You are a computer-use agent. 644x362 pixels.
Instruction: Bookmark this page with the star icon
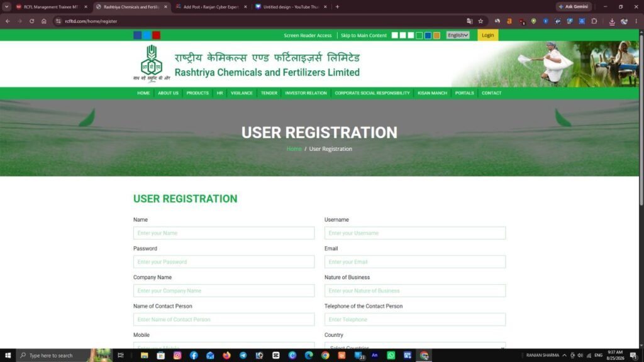coord(480,21)
